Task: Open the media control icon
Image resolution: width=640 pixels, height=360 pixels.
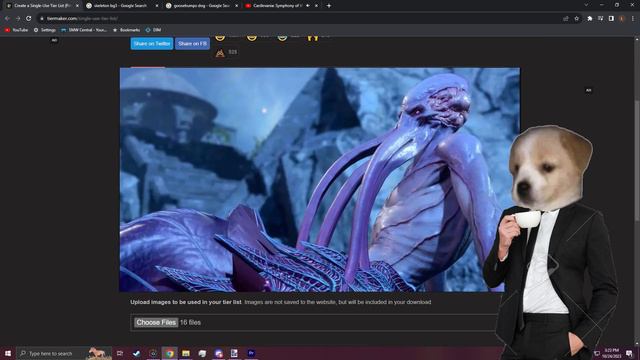Action: point(600,18)
